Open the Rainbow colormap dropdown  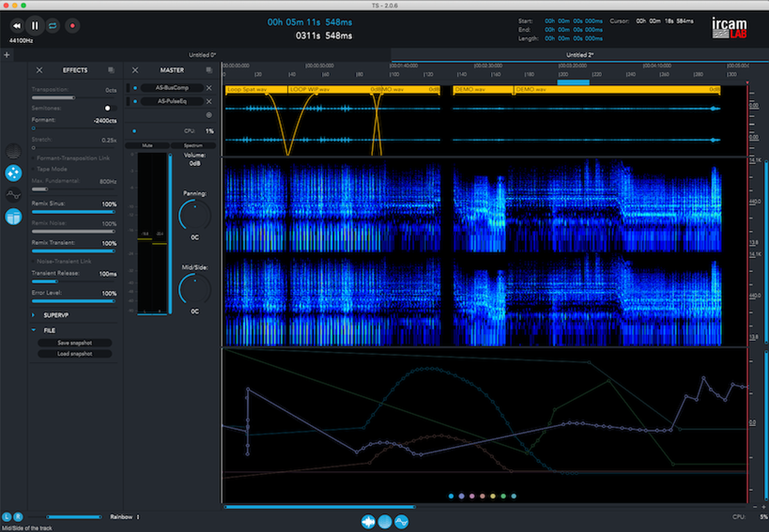coord(125,517)
